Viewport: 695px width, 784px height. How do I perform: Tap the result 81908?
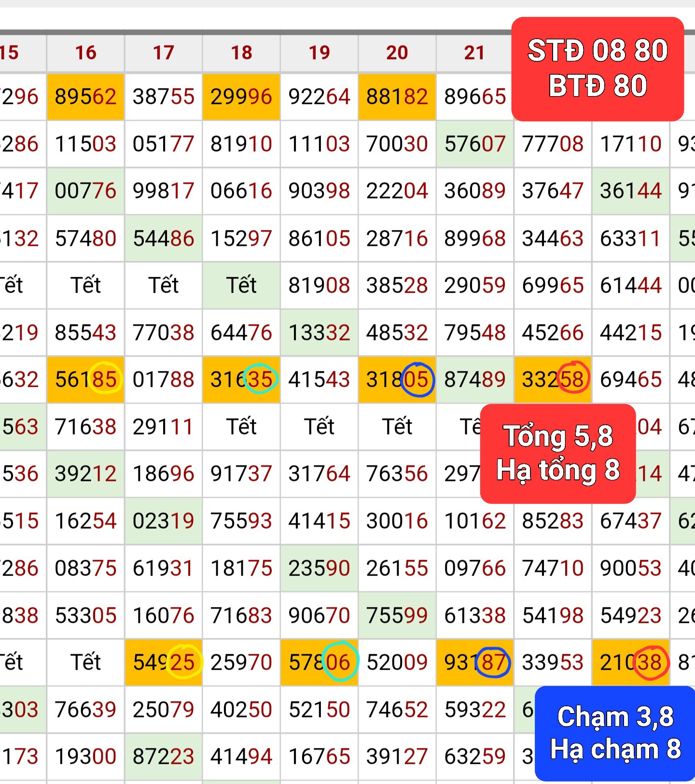pyautogui.click(x=319, y=285)
